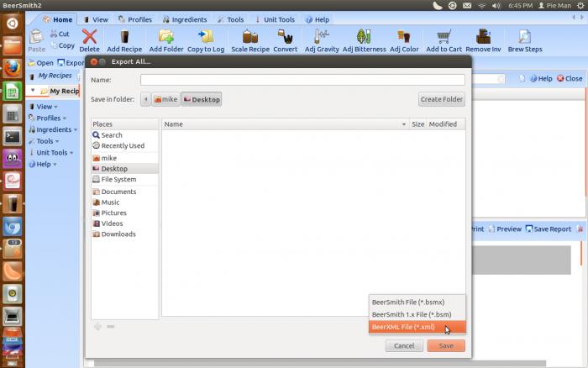Image resolution: width=588 pixels, height=368 pixels.
Task: Switch to the View ribbon tab
Action: [x=96, y=19]
